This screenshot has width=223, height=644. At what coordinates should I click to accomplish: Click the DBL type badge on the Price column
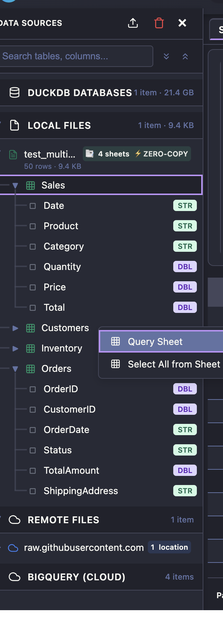click(x=185, y=287)
